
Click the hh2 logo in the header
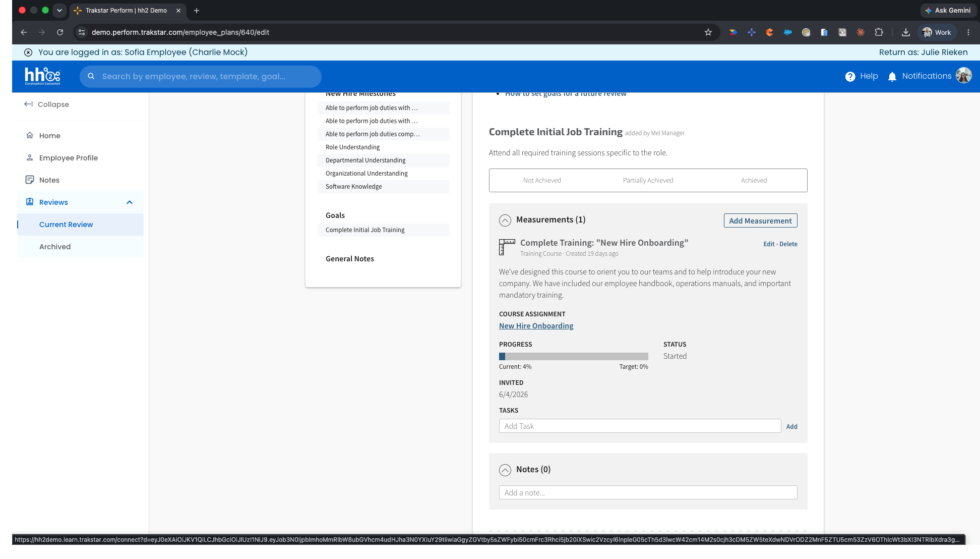[x=42, y=76]
